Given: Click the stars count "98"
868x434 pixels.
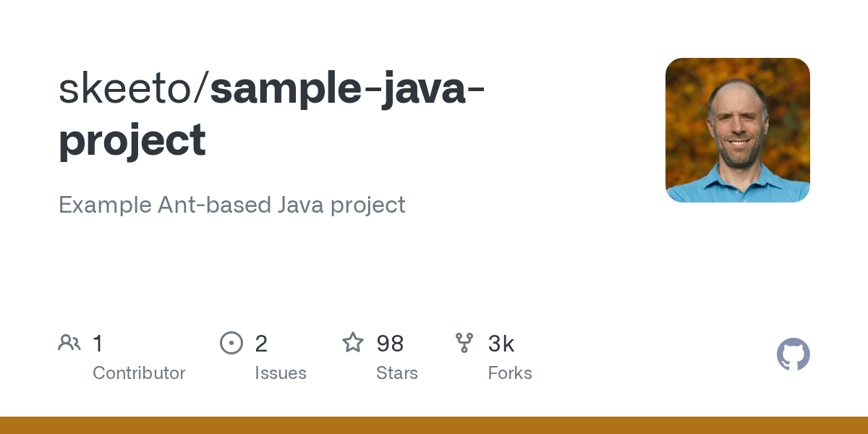Looking at the screenshot, I should point(390,344).
